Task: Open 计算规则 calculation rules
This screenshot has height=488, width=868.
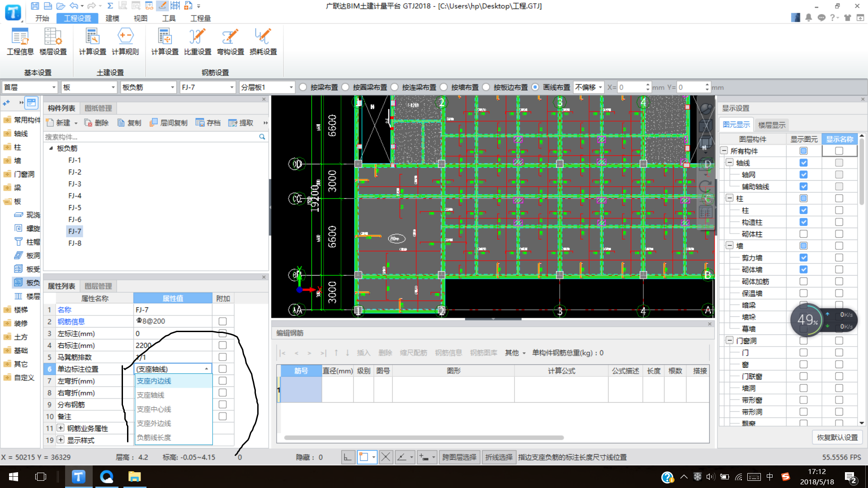Action: (125, 42)
